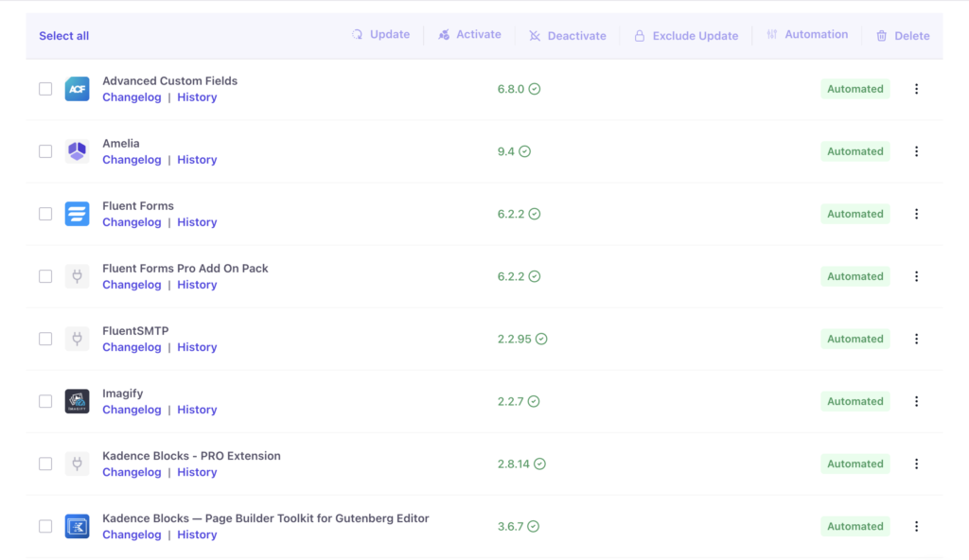The height and width of the screenshot is (560, 969).
Task: Open History for Kadence Blocks PRO Extension
Action: (x=197, y=472)
